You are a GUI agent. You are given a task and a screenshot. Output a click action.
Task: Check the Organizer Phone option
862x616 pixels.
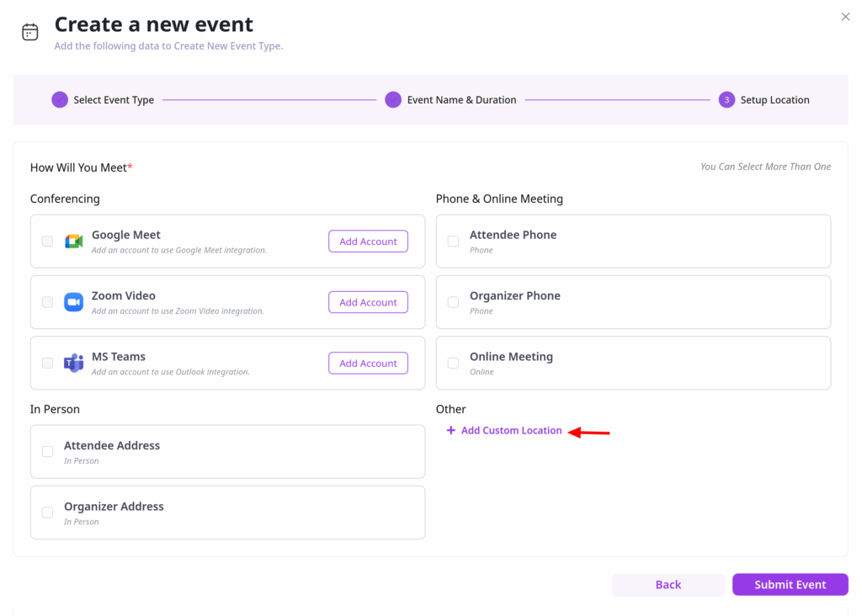(454, 302)
